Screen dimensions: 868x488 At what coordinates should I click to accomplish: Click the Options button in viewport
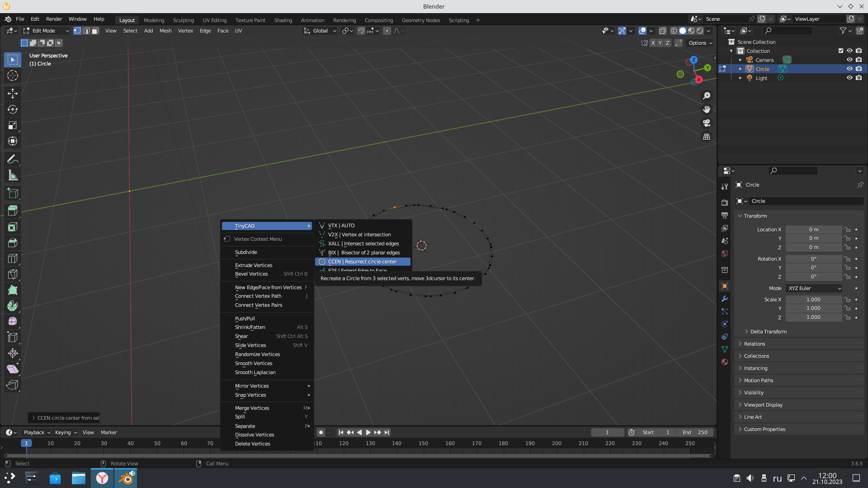(700, 43)
